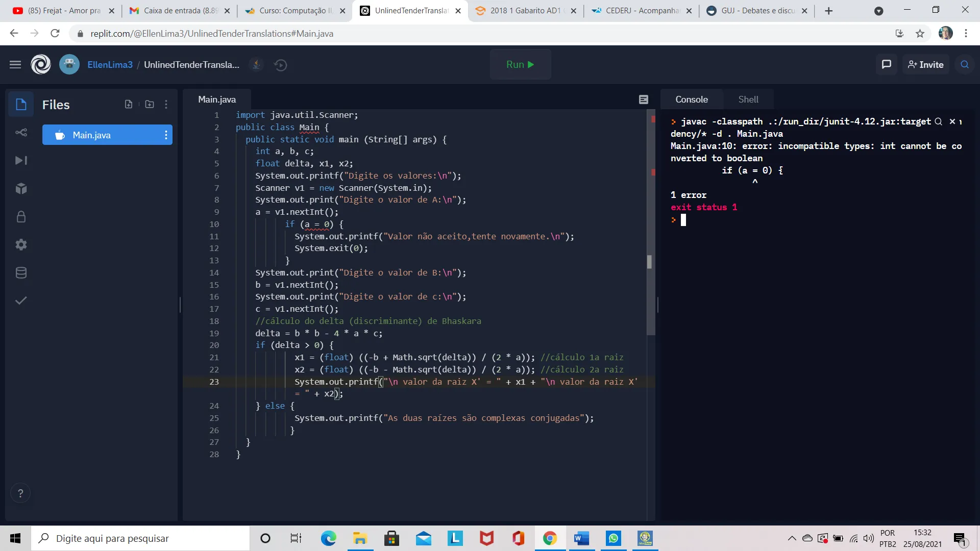Open the Windows notification center
This screenshot has width=980, height=551.
coord(960,539)
